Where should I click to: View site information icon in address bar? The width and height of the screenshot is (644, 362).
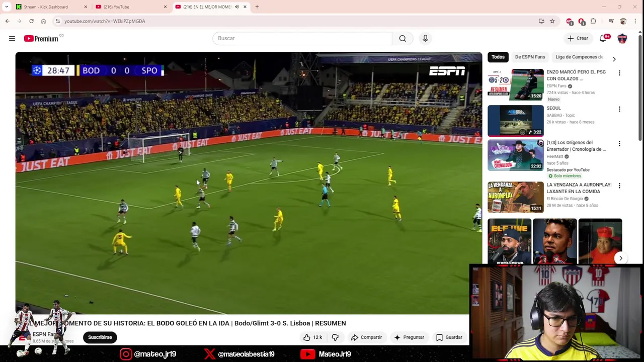[x=58, y=21]
